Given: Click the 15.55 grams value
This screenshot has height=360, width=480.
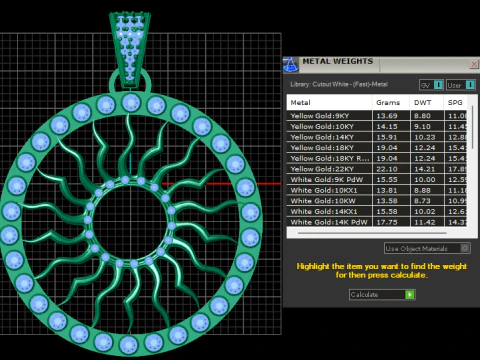Looking at the screenshot, I should click(387, 180).
